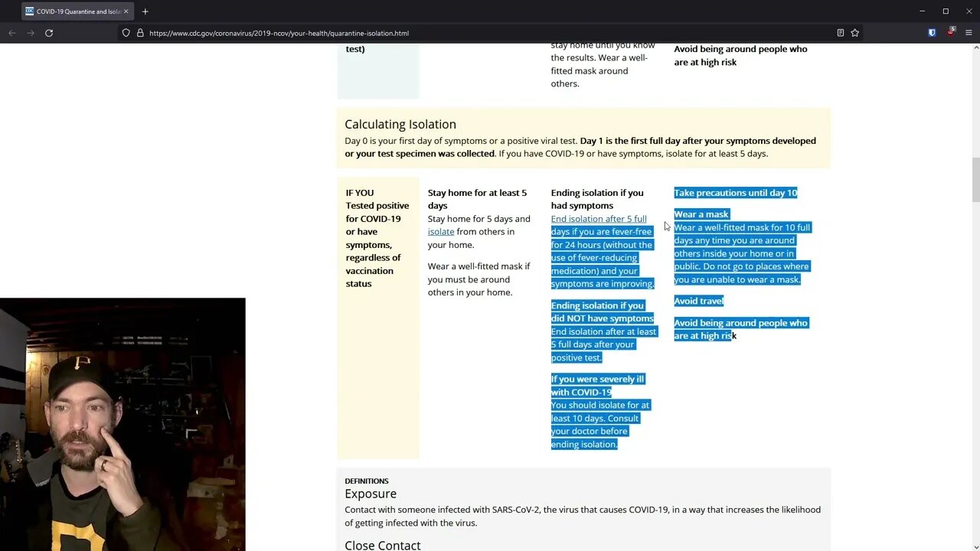Toggle reader view icon in address bar
The height and width of the screenshot is (551, 980).
[840, 33]
